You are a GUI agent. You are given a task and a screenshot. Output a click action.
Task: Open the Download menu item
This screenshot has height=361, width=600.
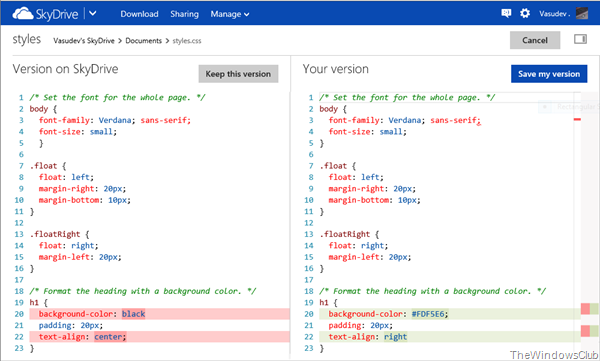coord(139,14)
